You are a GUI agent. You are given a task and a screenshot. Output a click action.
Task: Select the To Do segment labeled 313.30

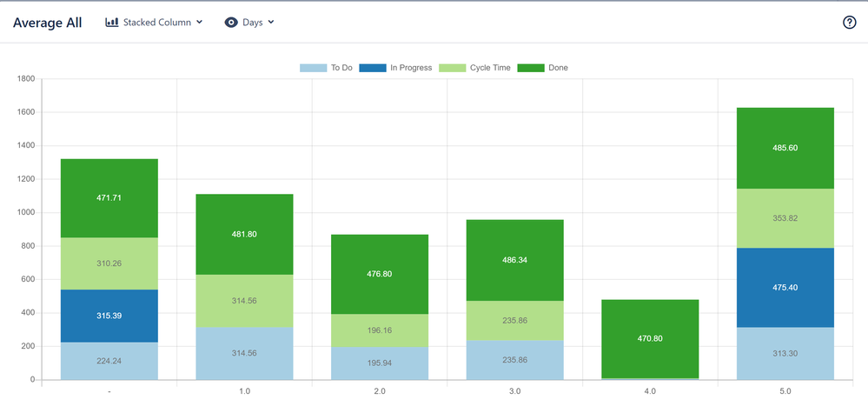[x=785, y=354]
